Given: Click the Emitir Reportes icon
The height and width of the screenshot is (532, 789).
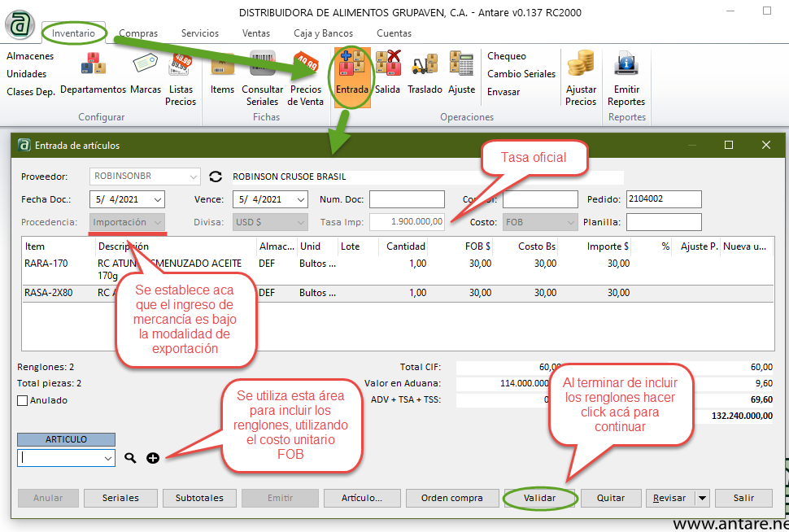Looking at the screenshot, I should (626, 64).
